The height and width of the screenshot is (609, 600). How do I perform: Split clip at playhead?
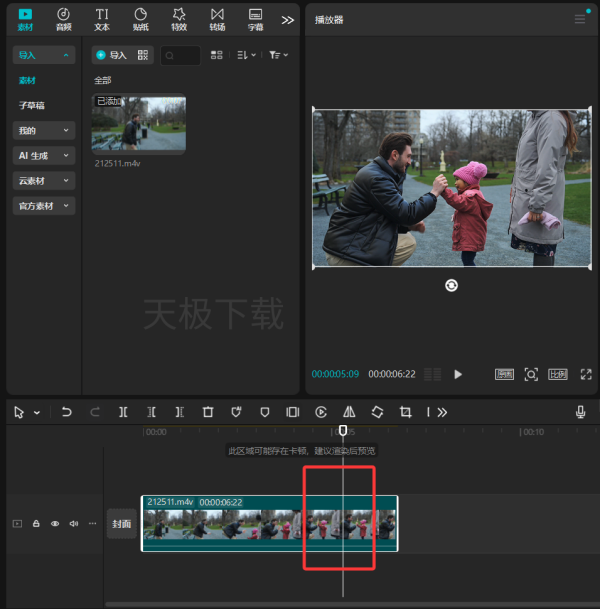(123, 412)
